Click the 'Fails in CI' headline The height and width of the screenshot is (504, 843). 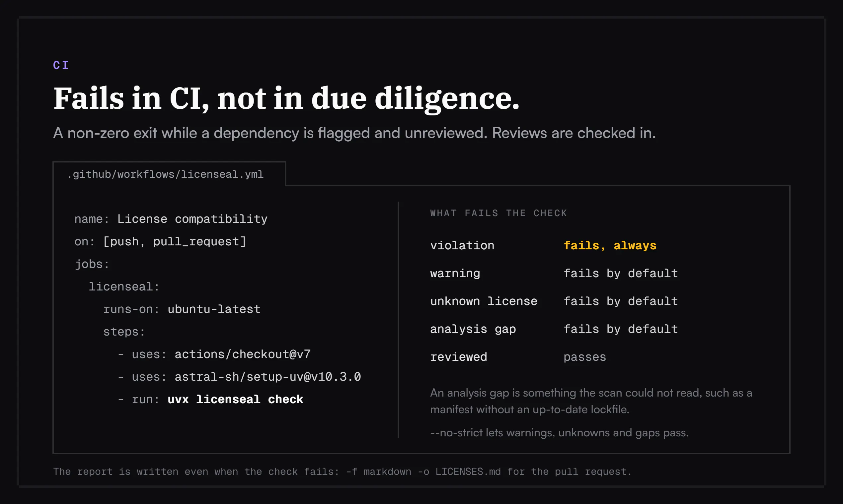[286, 98]
